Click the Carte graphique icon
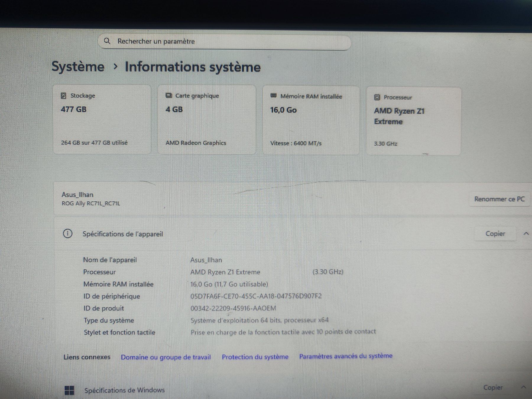Viewport: 532px width, 399px height. click(169, 95)
